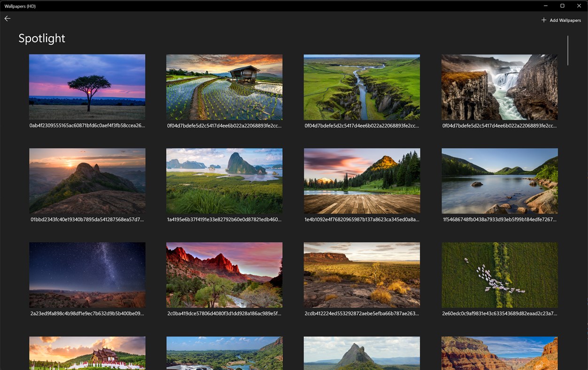Select the mountain lake with wooden dock wallpaper
Screen dimensions: 588x370
pos(362,181)
